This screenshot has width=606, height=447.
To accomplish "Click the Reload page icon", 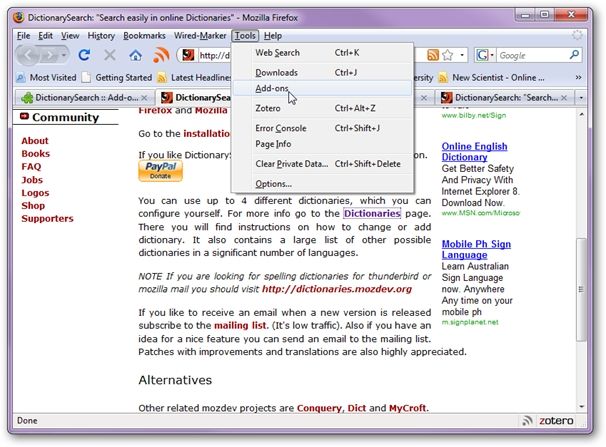I will pyautogui.click(x=84, y=55).
